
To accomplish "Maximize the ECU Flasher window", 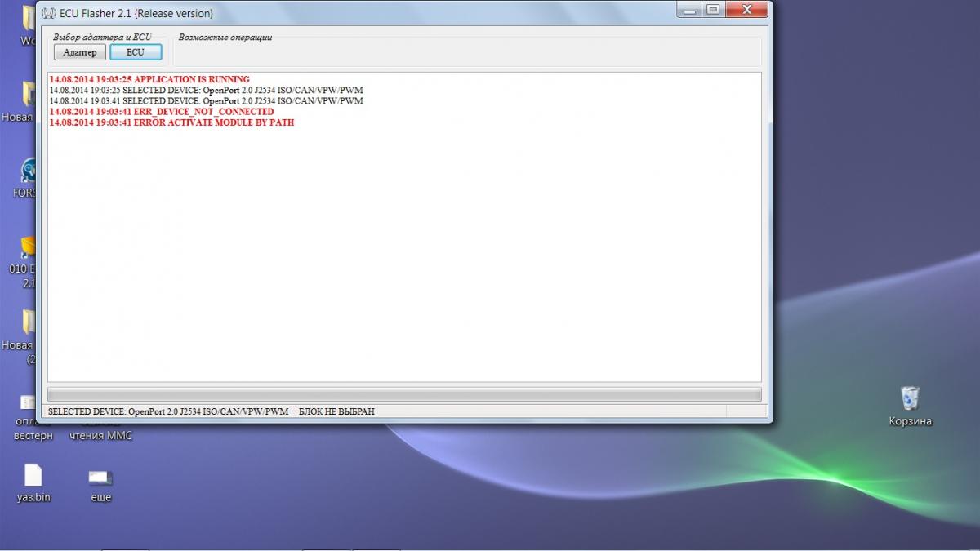I will 711,10.
